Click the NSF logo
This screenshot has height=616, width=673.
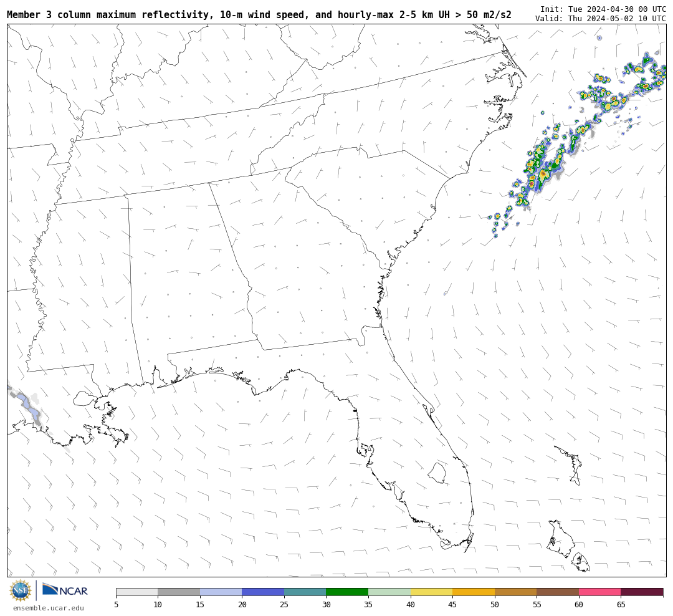(20, 590)
